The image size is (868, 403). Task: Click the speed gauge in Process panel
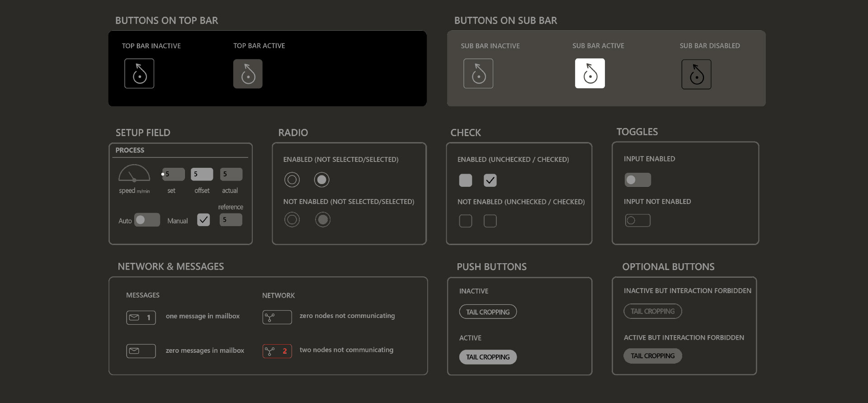134,174
